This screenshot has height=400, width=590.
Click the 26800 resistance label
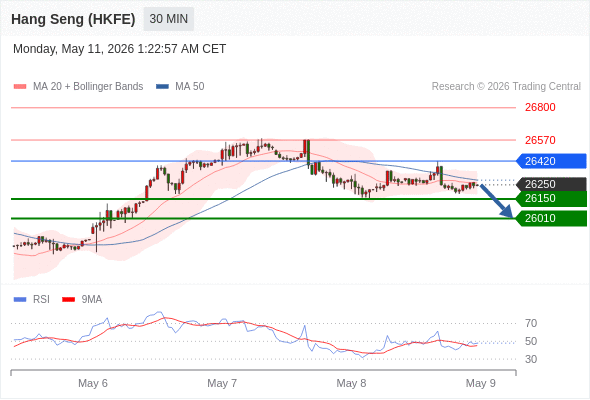(540, 108)
